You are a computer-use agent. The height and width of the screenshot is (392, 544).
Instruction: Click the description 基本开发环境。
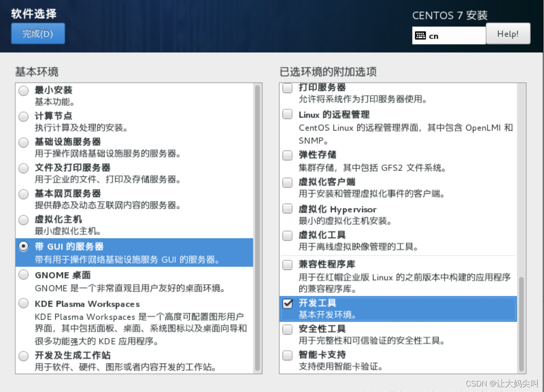pyautogui.click(x=328, y=315)
